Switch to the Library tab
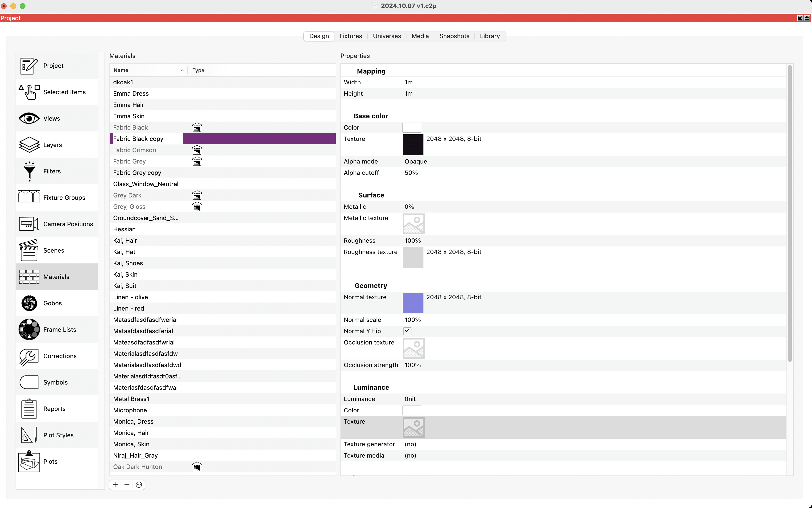The height and width of the screenshot is (508, 812). coord(489,36)
